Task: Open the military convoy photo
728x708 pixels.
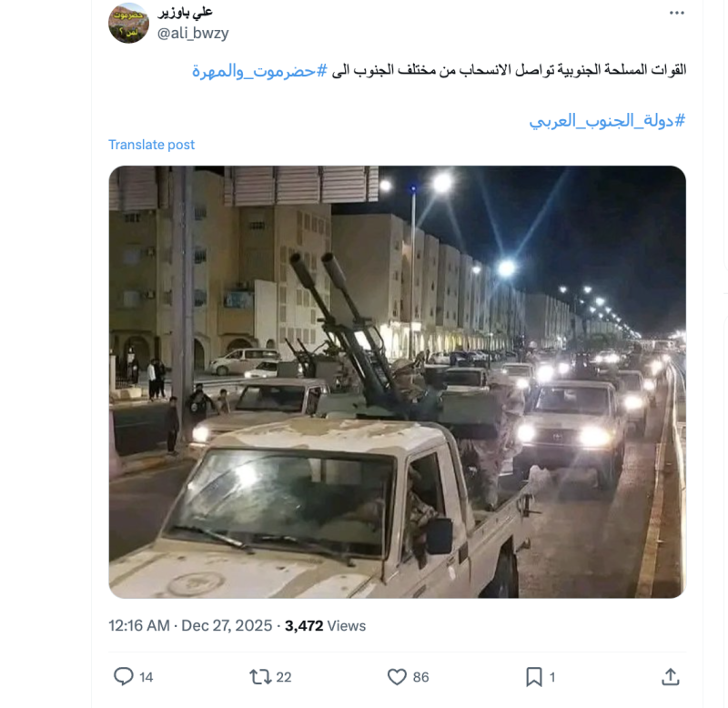Action: (397, 381)
